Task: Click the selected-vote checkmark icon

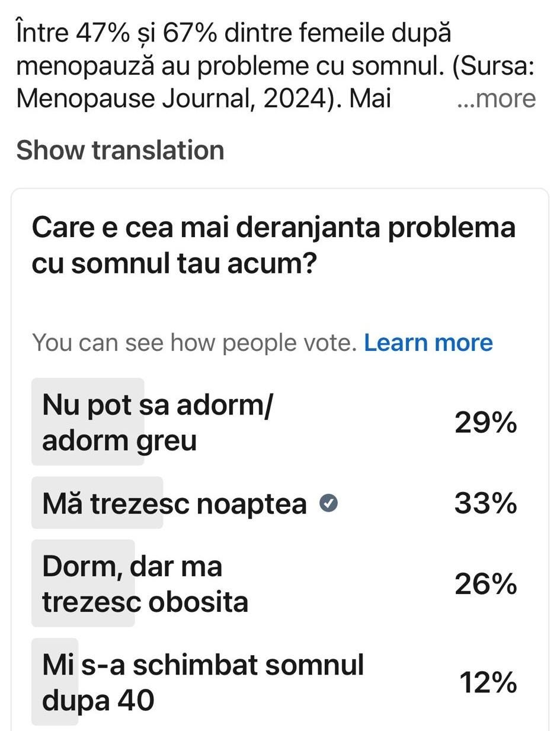Action: coord(329,504)
